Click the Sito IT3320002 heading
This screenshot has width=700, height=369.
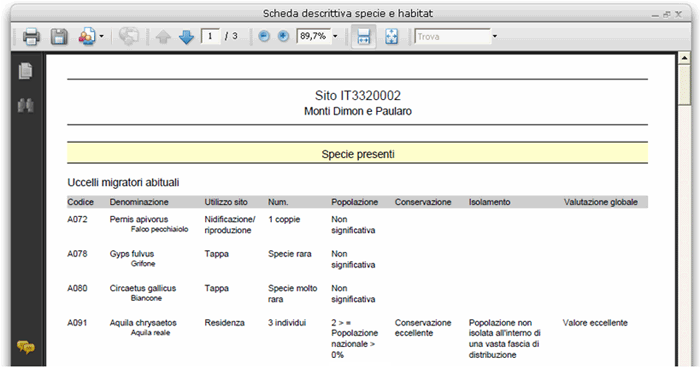click(358, 95)
